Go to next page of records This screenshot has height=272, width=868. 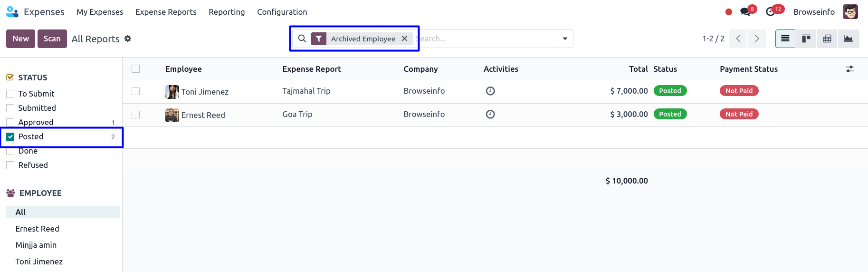click(x=757, y=39)
